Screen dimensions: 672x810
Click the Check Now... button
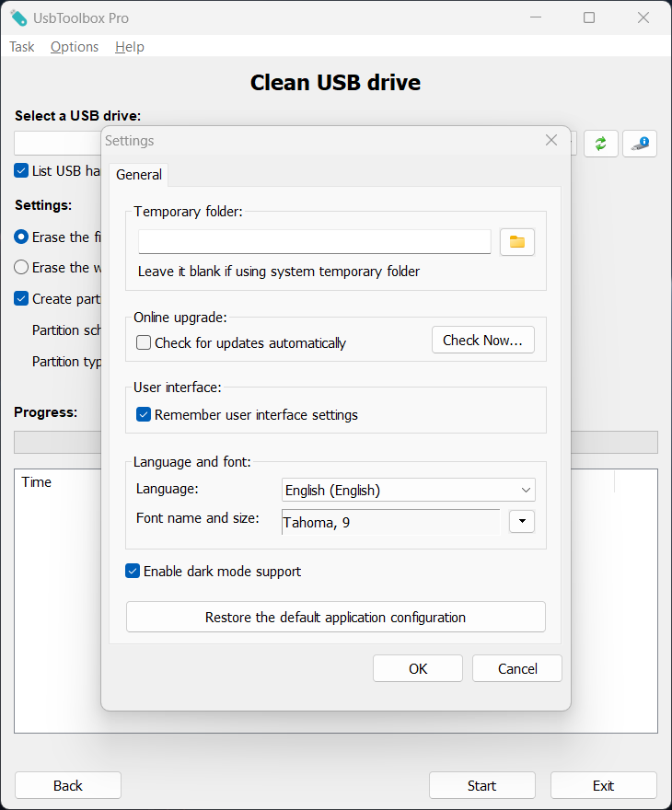point(482,341)
